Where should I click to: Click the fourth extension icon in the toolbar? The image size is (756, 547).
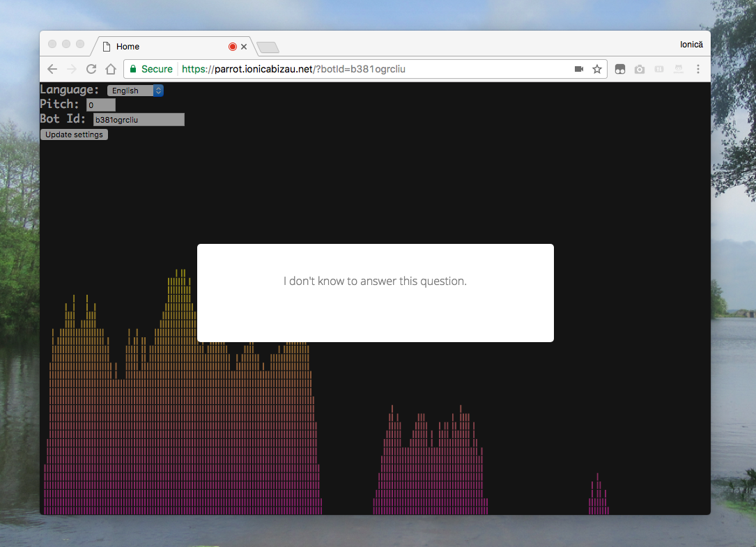tap(679, 69)
